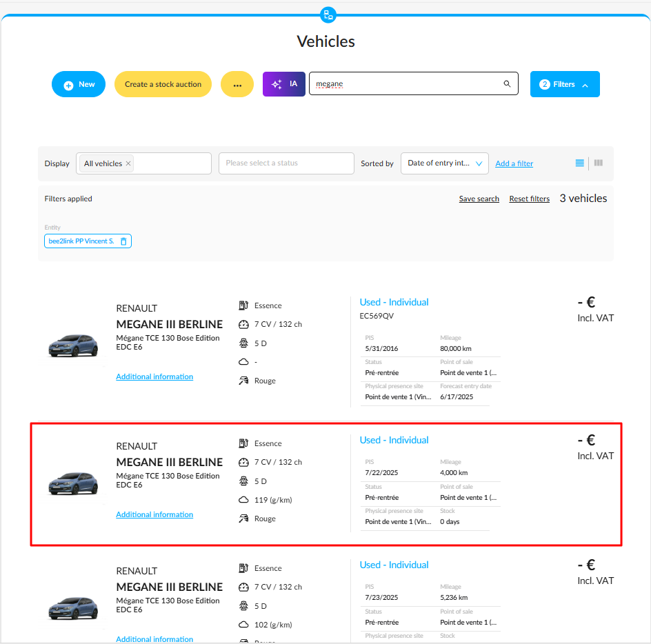Click PIS date 5/31/2016
The height and width of the screenshot is (644, 651).
(x=381, y=349)
